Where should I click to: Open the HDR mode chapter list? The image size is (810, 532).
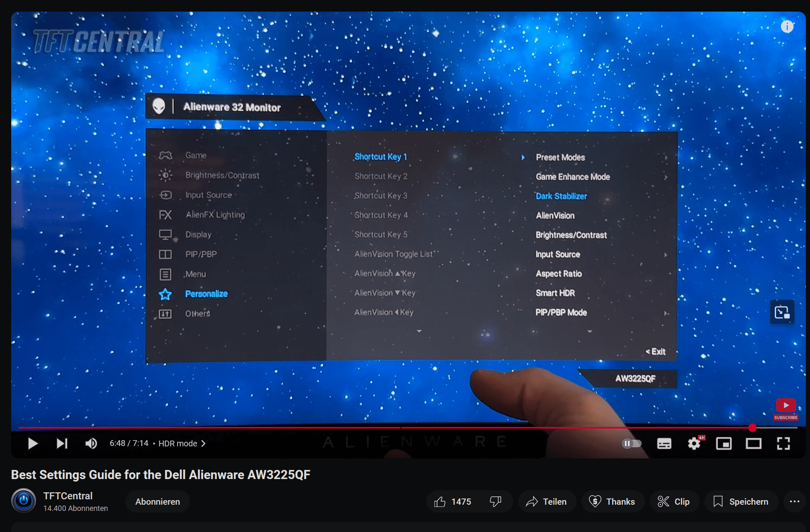coord(182,443)
